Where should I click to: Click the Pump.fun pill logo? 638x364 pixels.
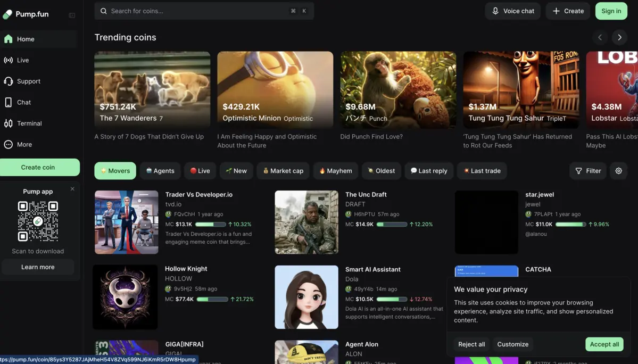tap(7, 14)
